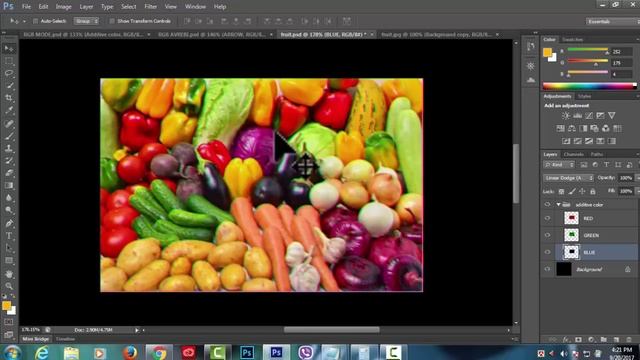Select the Pen tool
The image size is (640, 360).
(x=9, y=223)
